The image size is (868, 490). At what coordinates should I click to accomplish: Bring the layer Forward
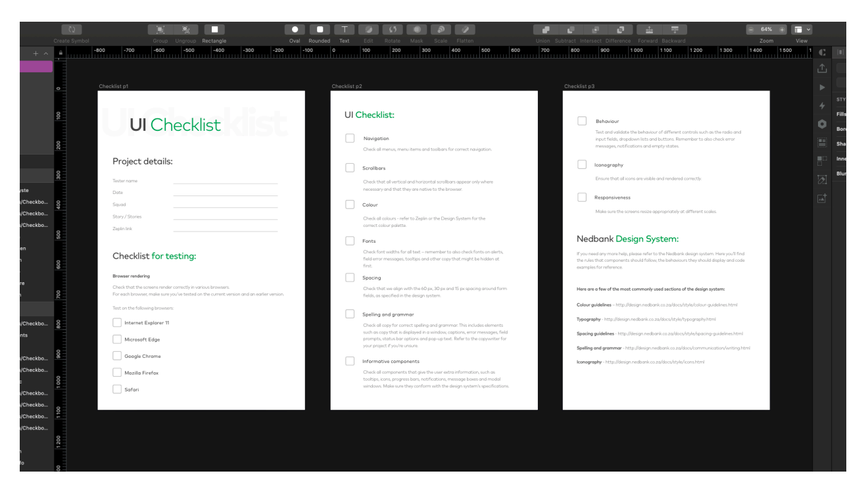pyautogui.click(x=649, y=30)
